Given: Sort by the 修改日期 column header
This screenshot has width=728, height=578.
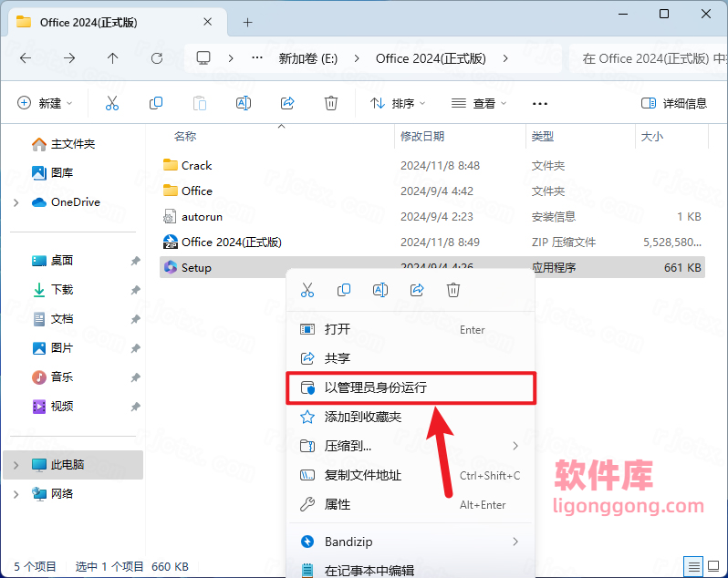Looking at the screenshot, I should pos(422,137).
